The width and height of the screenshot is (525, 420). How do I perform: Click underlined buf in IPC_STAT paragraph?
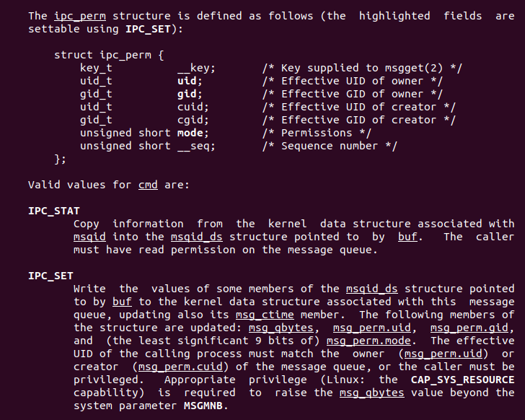coord(407,237)
